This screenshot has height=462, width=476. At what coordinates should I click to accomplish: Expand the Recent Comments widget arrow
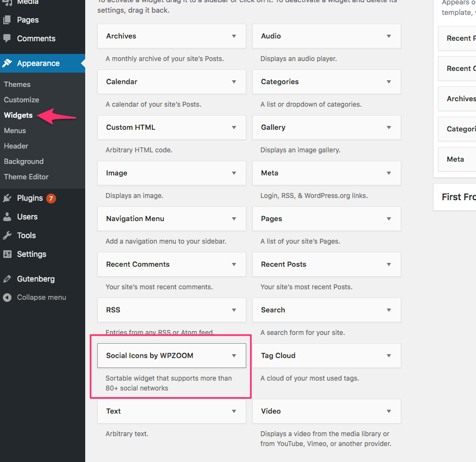pyautogui.click(x=234, y=264)
